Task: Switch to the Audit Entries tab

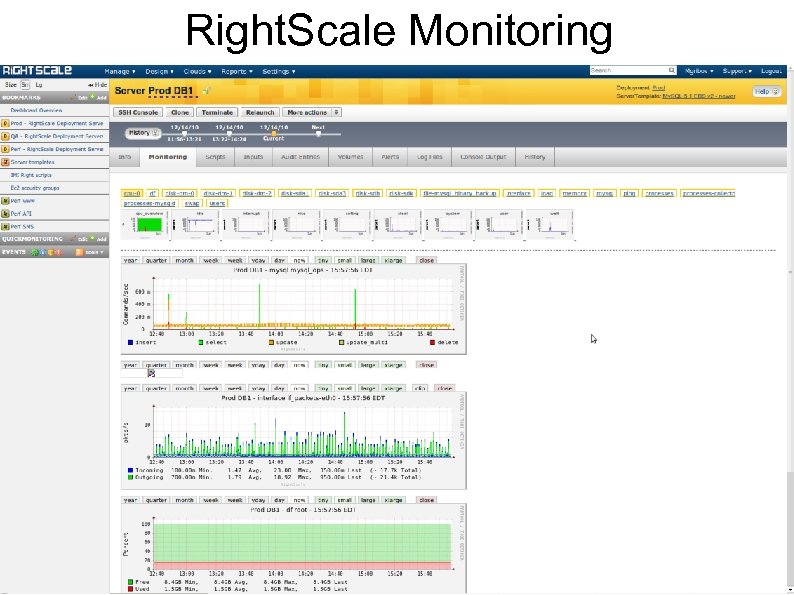Action: pyautogui.click(x=300, y=157)
